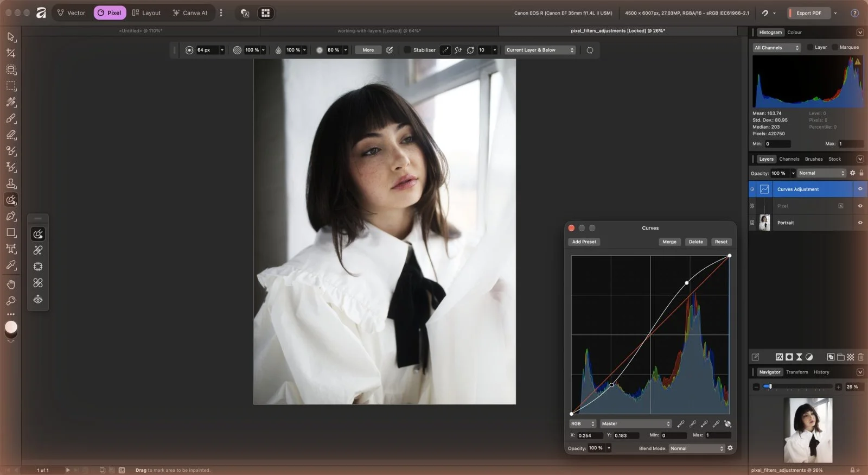Switch to the Channels tab

pyautogui.click(x=789, y=159)
